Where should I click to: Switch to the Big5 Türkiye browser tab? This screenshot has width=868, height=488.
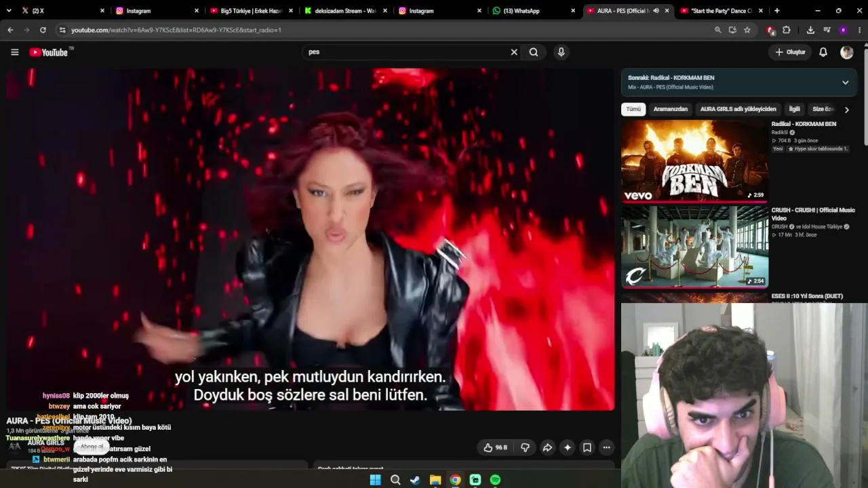click(x=251, y=11)
